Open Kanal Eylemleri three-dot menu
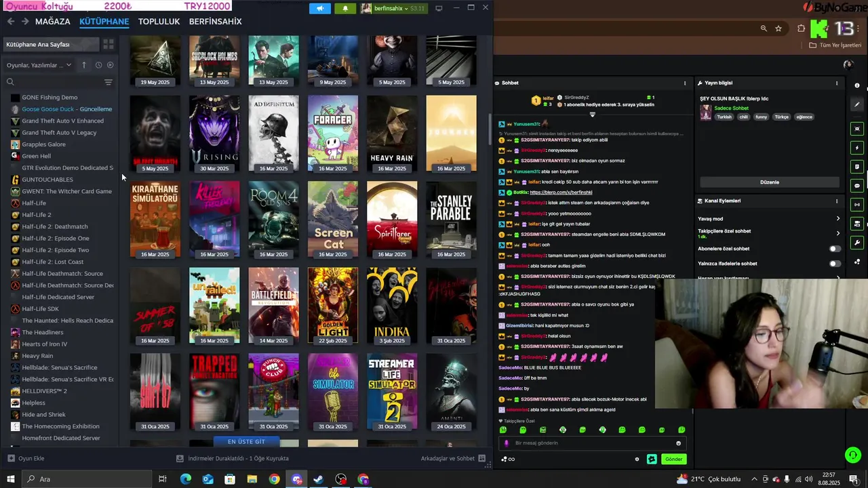 [837, 201]
